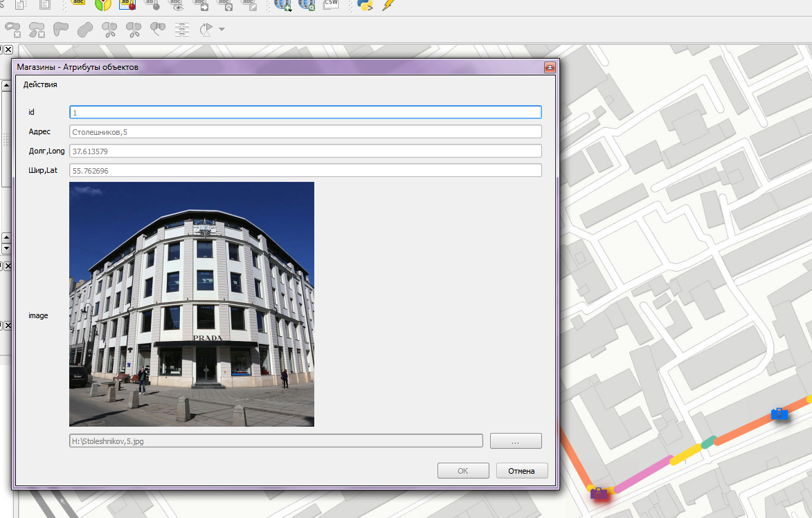Click the Шир,Lat field
This screenshot has width=812, height=518.
click(305, 170)
